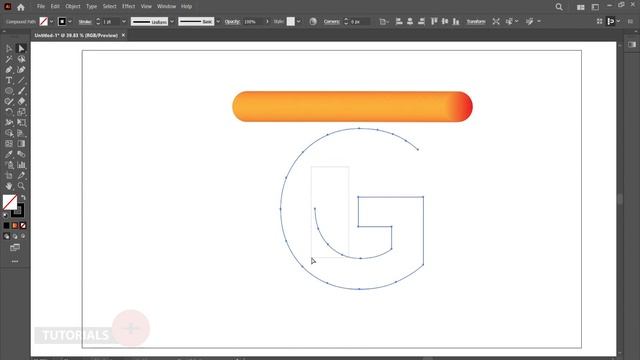
Task: Activate the Slice tool
Action: (21, 176)
